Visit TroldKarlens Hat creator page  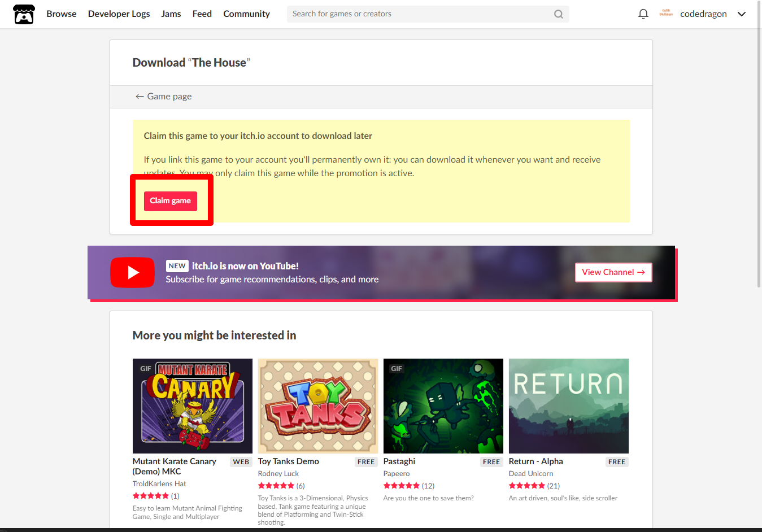tap(159, 484)
